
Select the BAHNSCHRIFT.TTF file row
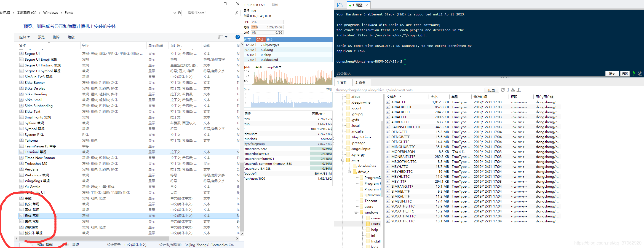click(x=473, y=127)
